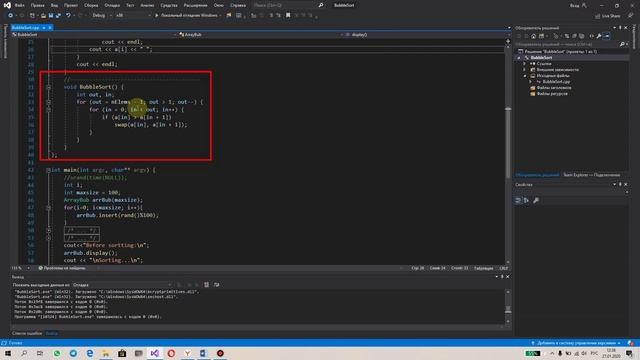
Task: Open the Output source dropdown showing Отладка
Action: coord(122,285)
